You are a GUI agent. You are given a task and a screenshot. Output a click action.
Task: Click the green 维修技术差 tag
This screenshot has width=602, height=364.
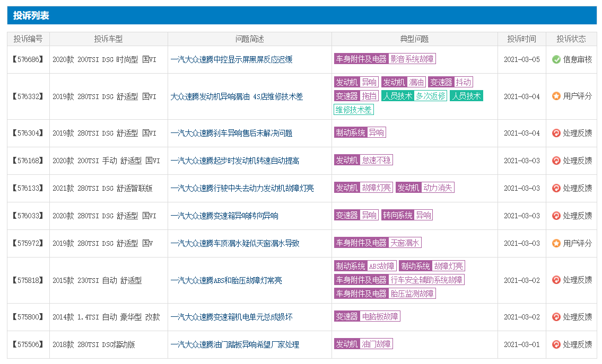(353, 110)
